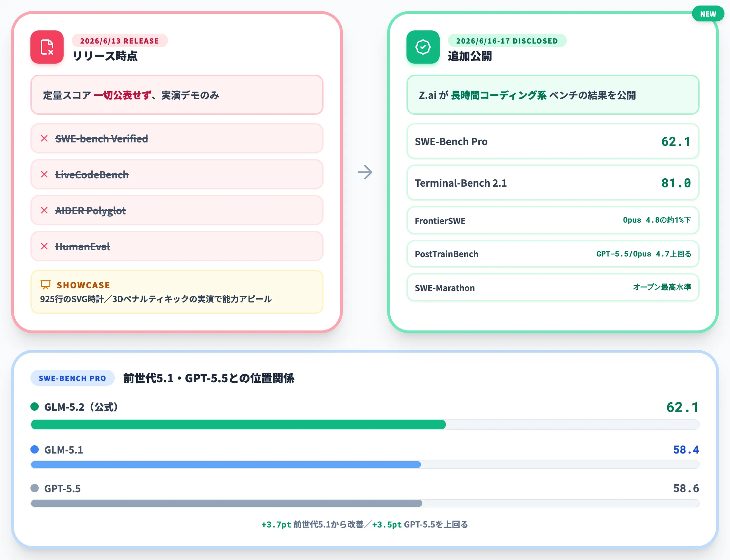Click the '925行のSVG時計' showcase description
Screen dimensions: 730x560
(x=156, y=299)
